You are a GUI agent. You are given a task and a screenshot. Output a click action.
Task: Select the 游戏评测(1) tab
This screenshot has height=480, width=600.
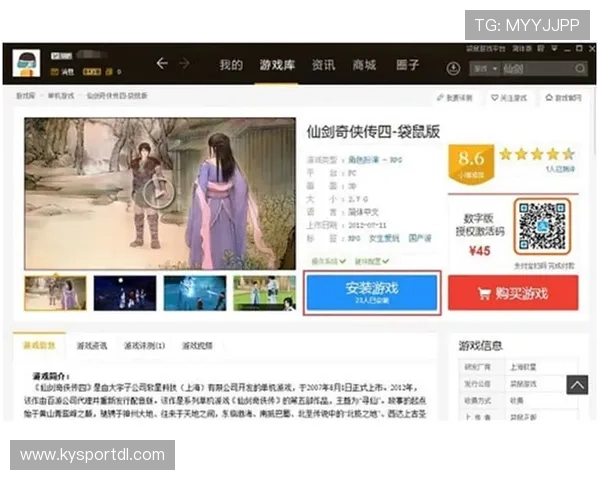(145, 346)
